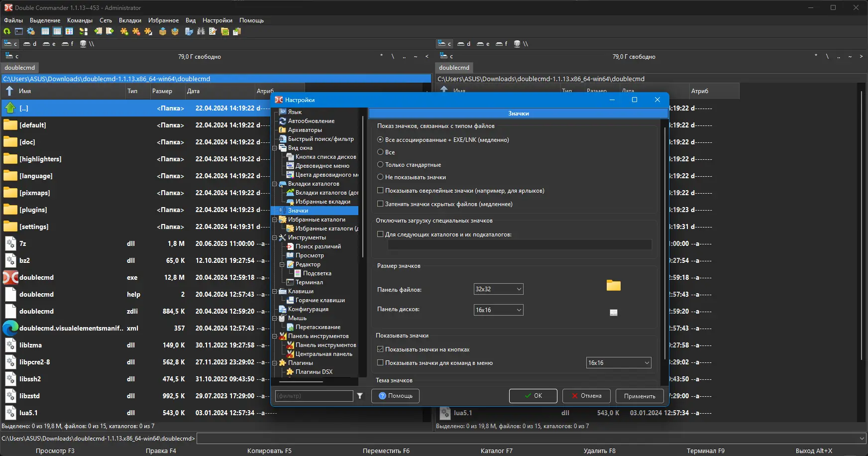Uncheck 'Показывать значки на кнопках'

pos(380,349)
